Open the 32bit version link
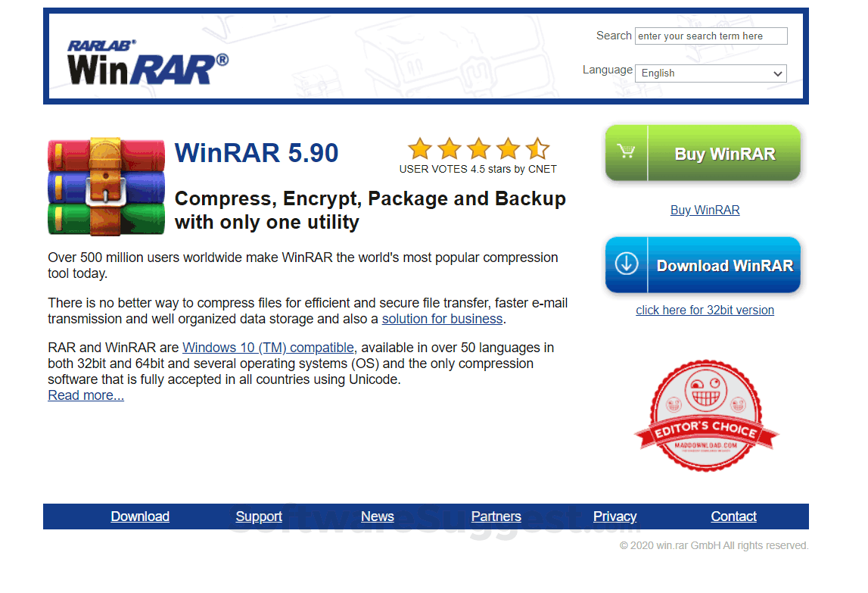This screenshot has width=868, height=593. [x=705, y=311]
